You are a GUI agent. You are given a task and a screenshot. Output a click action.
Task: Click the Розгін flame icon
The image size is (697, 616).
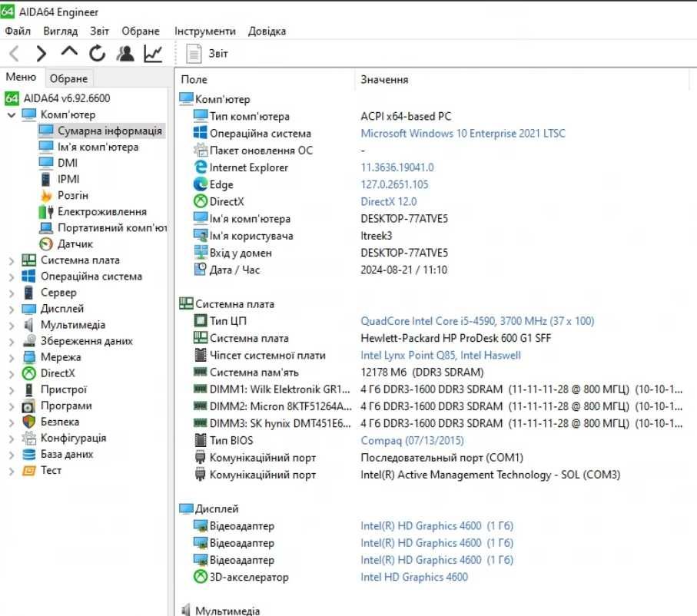click(46, 195)
